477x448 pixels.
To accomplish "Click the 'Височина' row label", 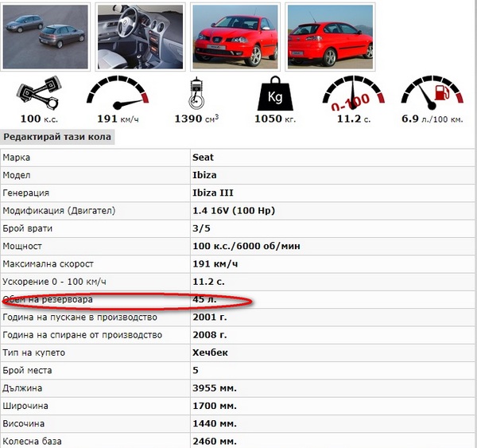I will click(23, 423).
